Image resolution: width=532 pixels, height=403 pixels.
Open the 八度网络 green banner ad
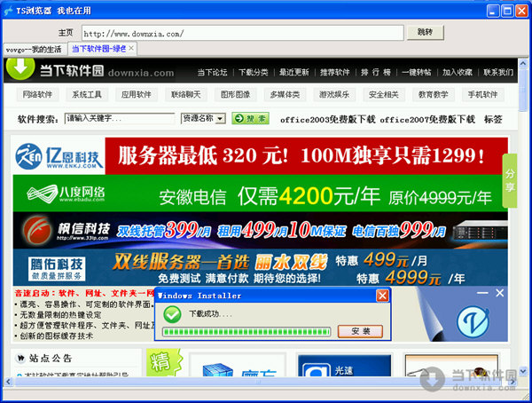pyautogui.click(x=260, y=194)
